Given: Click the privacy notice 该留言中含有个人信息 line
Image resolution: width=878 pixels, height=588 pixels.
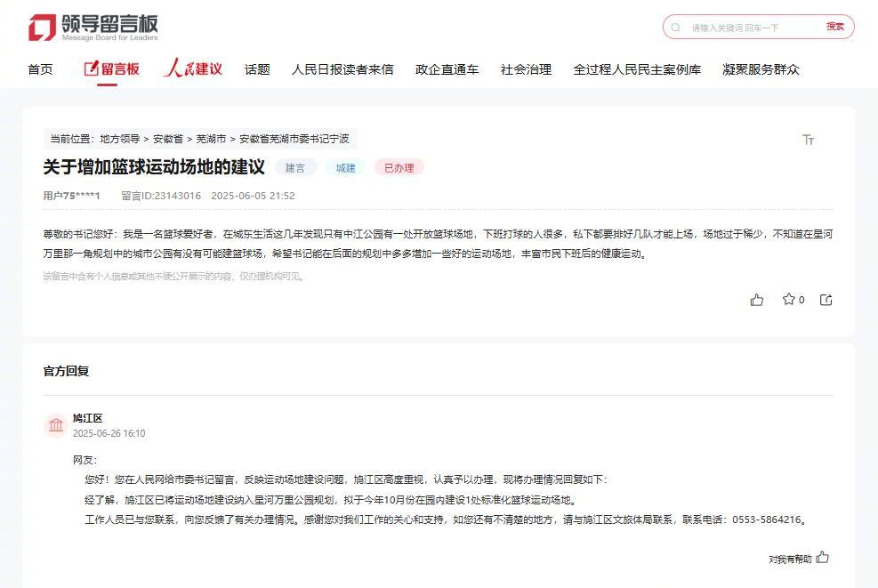Looking at the screenshot, I should click(174, 276).
